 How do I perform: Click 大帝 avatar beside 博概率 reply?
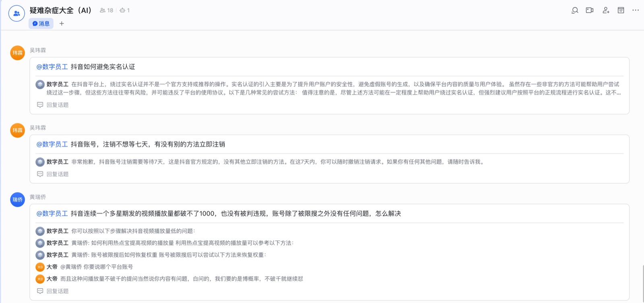point(40,279)
